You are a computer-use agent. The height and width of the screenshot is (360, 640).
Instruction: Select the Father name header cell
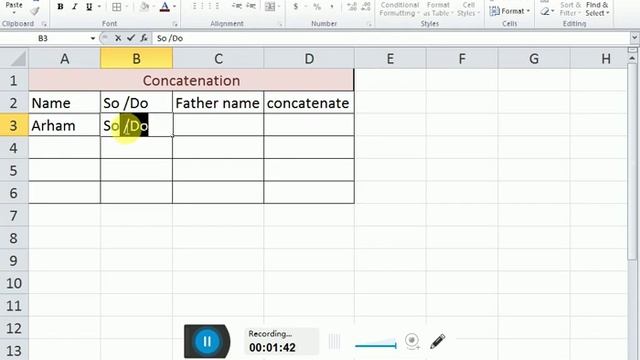[x=218, y=103]
